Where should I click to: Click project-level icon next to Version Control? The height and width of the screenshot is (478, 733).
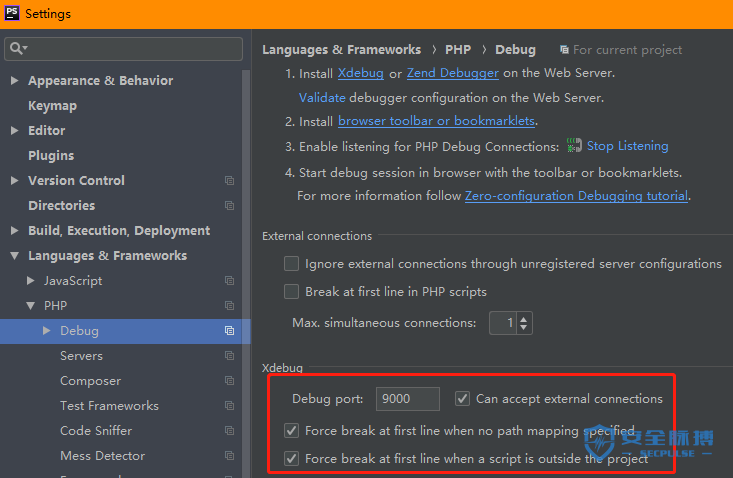pos(229,180)
